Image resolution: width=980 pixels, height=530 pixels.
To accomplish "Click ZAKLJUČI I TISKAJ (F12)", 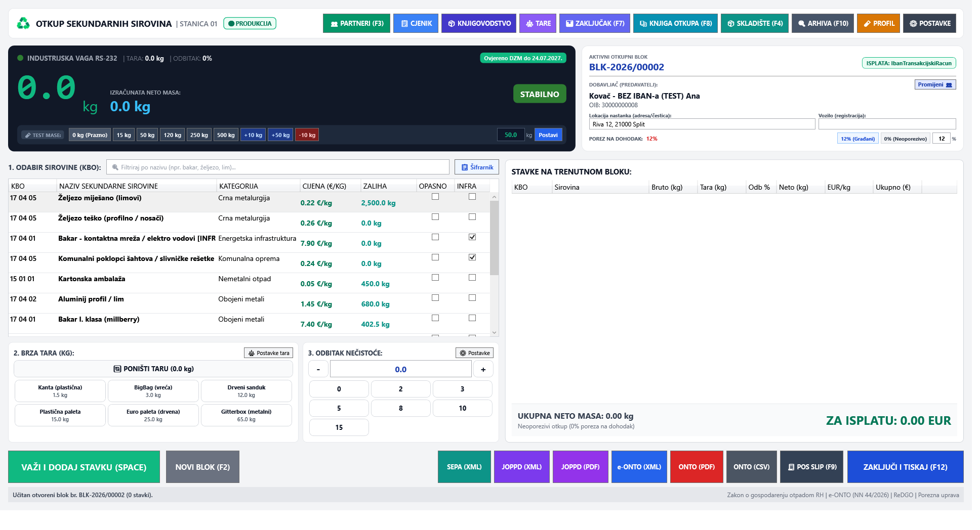I will click(x=905, y=467).
